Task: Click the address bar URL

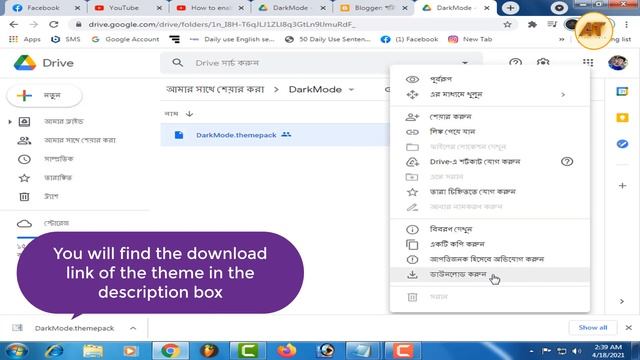Action: point(222,24)
